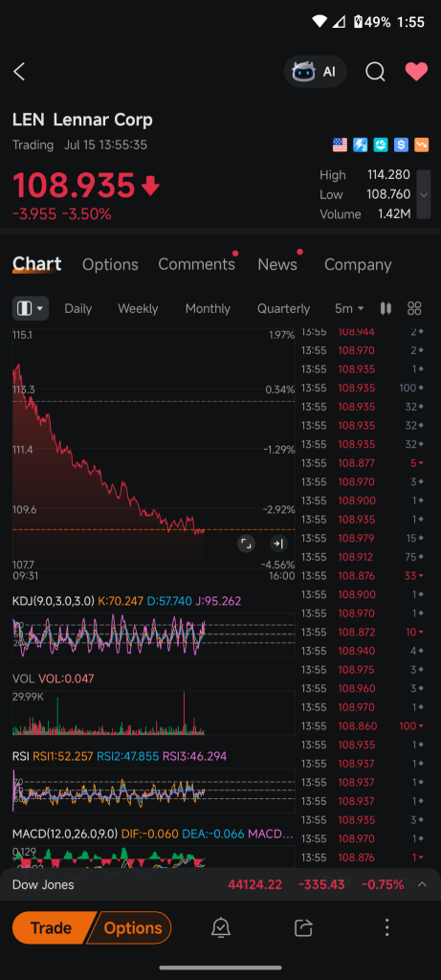Tap the candlestick chart type icon
Viewport: 441px width, 980px height.
click(386, 308)
